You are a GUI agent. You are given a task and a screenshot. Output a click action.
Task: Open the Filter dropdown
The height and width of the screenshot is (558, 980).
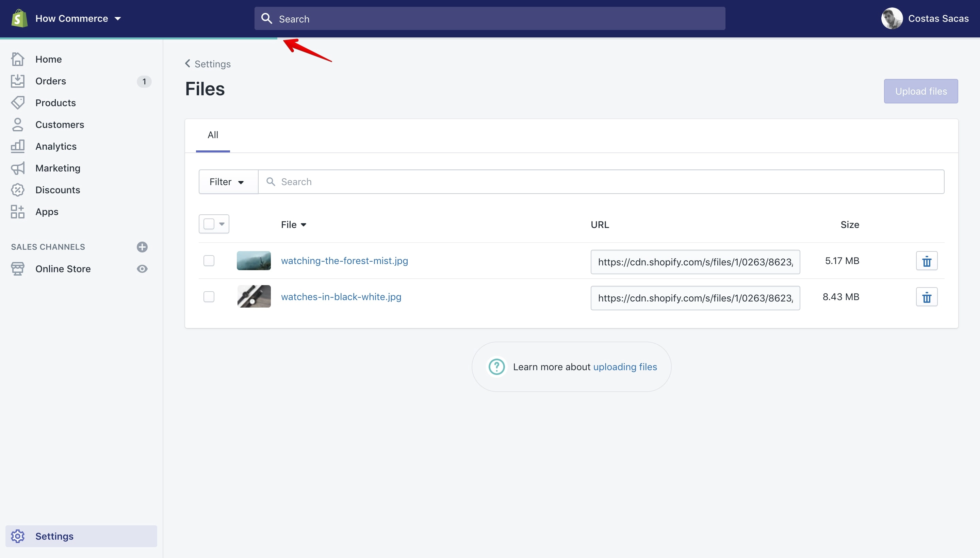tap(228, 182)
